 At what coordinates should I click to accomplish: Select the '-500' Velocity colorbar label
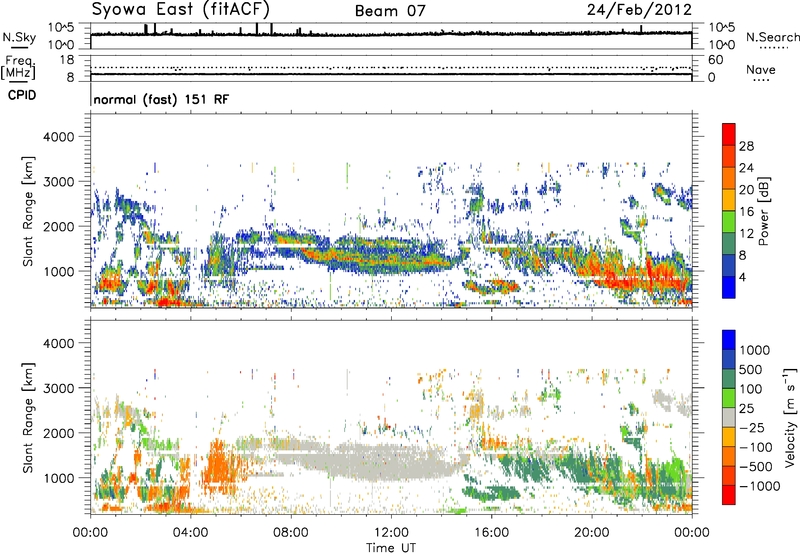pyautogui.click(x=756, y=467)
